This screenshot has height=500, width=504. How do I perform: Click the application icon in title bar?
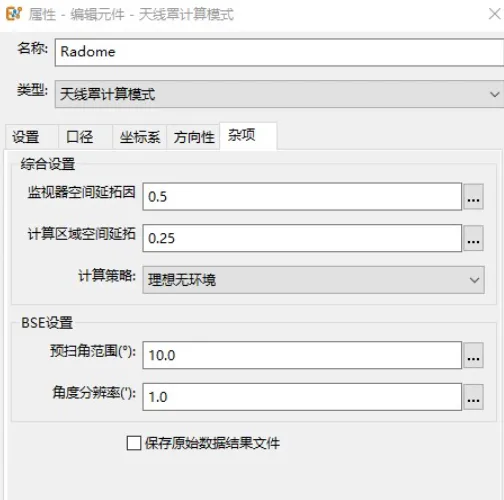pos(14,14)
